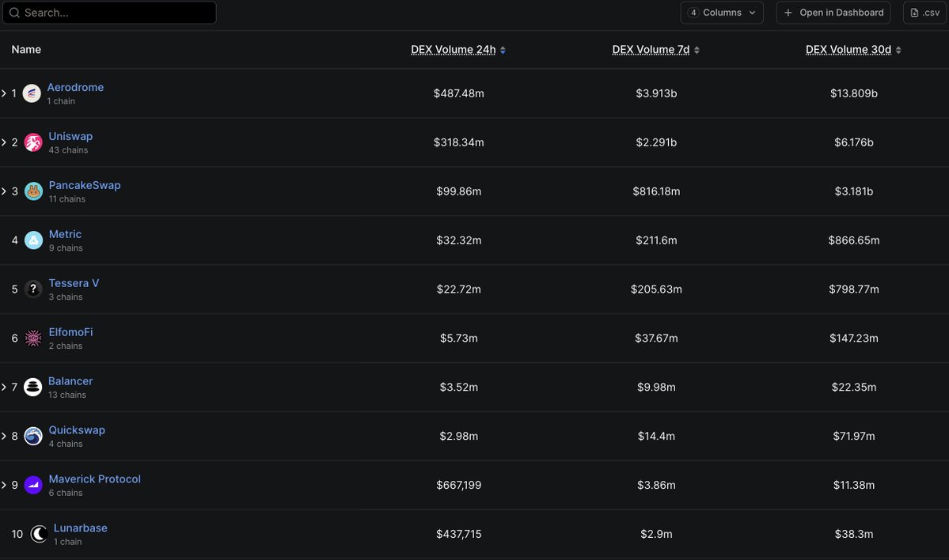Expand the Balancer row

[4, 387]
